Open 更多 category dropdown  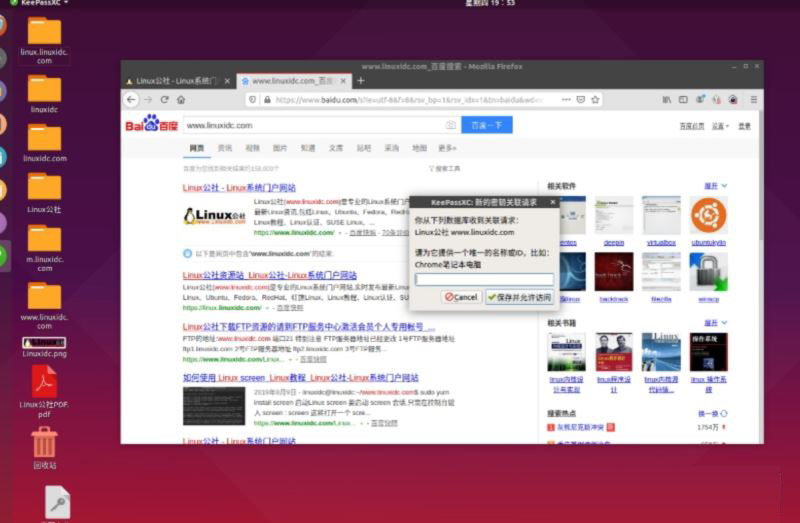447,148
